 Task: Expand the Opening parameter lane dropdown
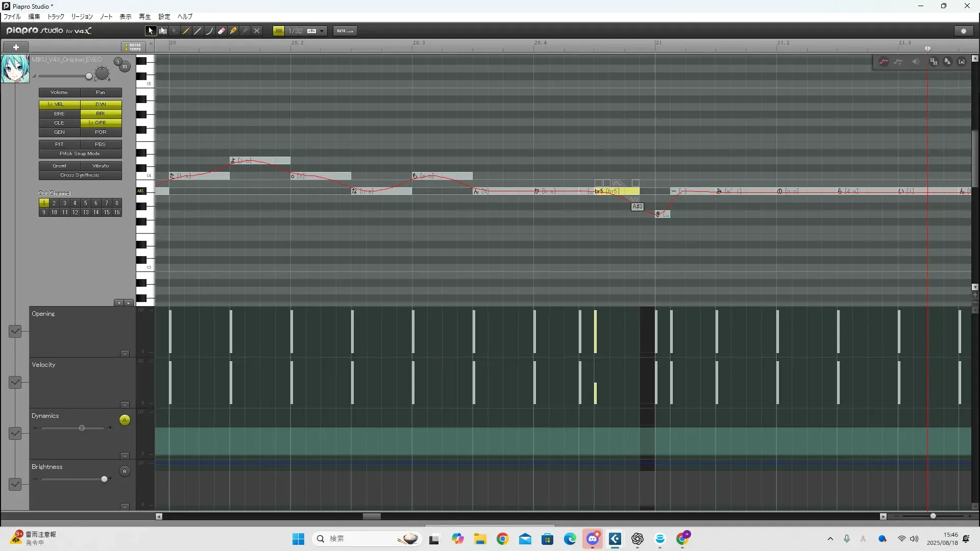[15, 332]
